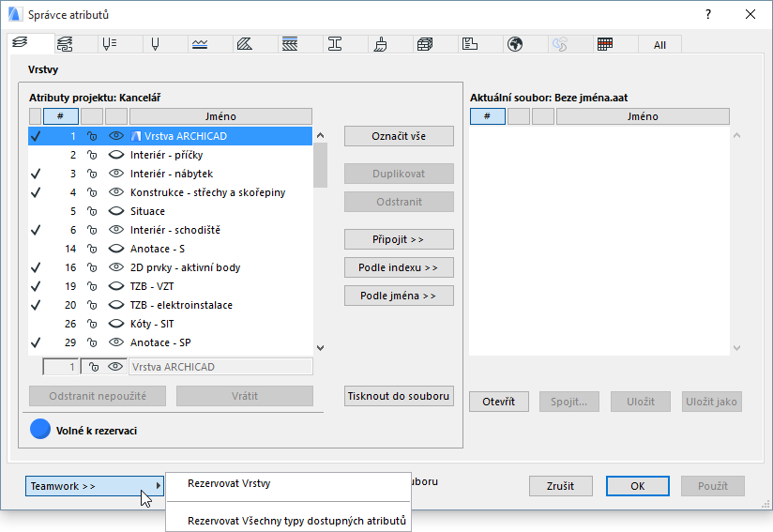Open the dialog help question mark
The image size is (773, 532).
coord(708,14)
